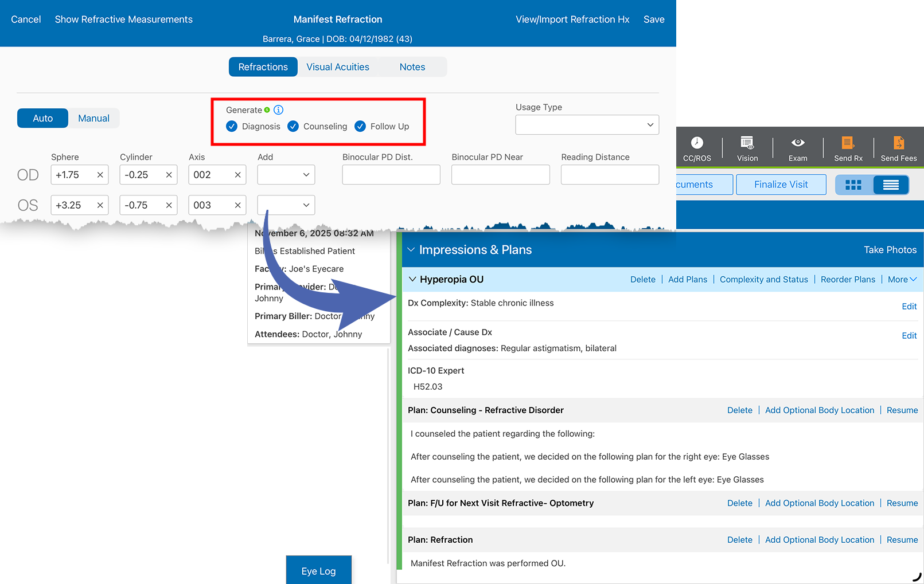The image size is (924, 584).
Task: Clear the OD Sphere value
Action: [100, 175]
